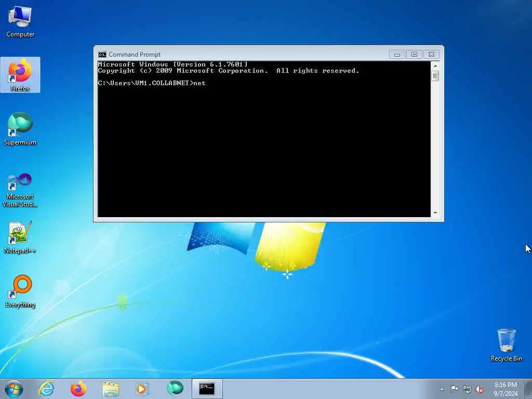The width and height of the screenshot is (532, 399).
Task: Open Windows Explorer from the taskbar
Action: pos(111,389)
